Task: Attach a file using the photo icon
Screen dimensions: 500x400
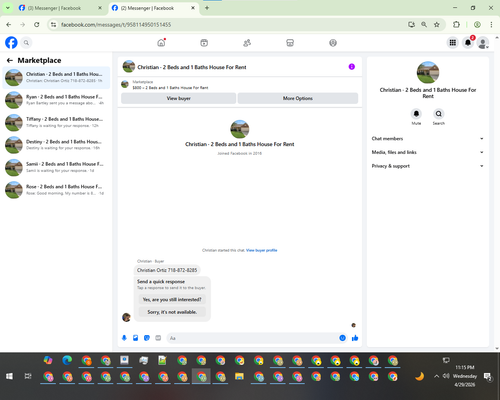Action: click(x=135, y=338)
